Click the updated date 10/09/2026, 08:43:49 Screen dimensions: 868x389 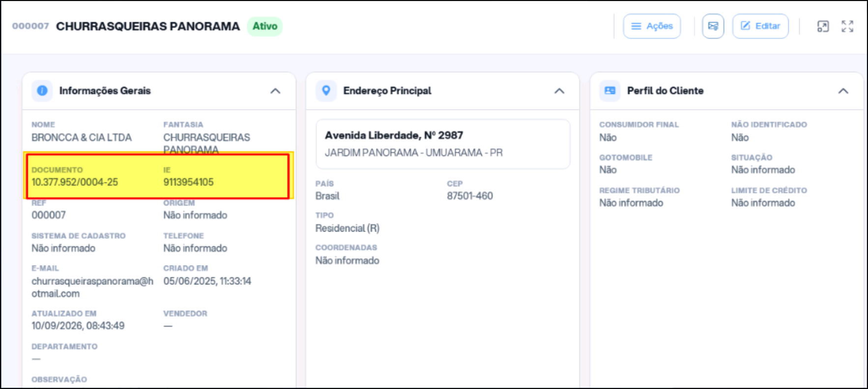[78, 326]
